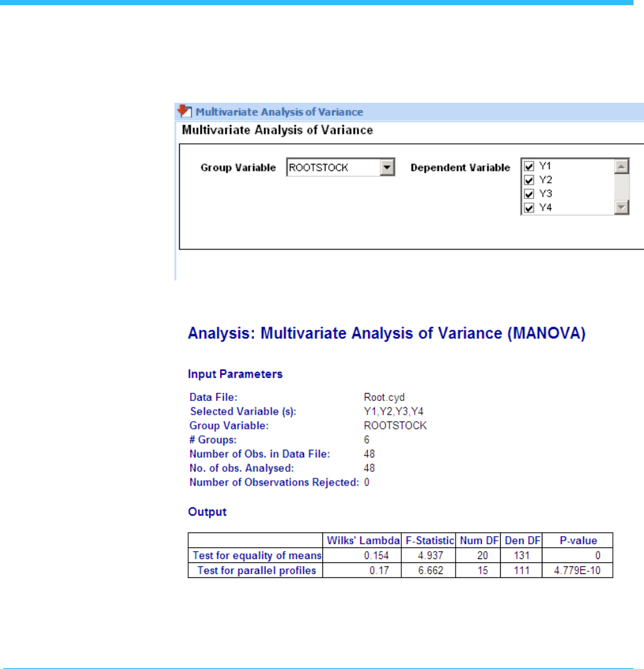Click the F-Statistic column header
Screen dimensions: 644x669
point(428,541)
